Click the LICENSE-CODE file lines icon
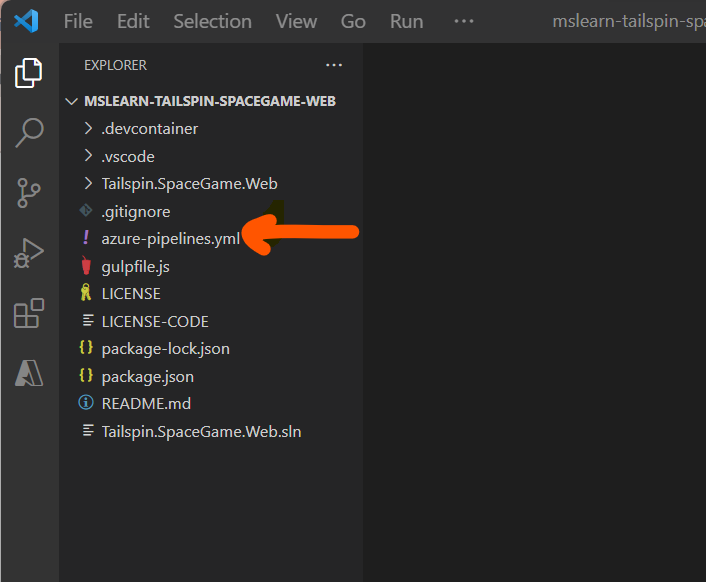706x582 pixels. (88, 321)
